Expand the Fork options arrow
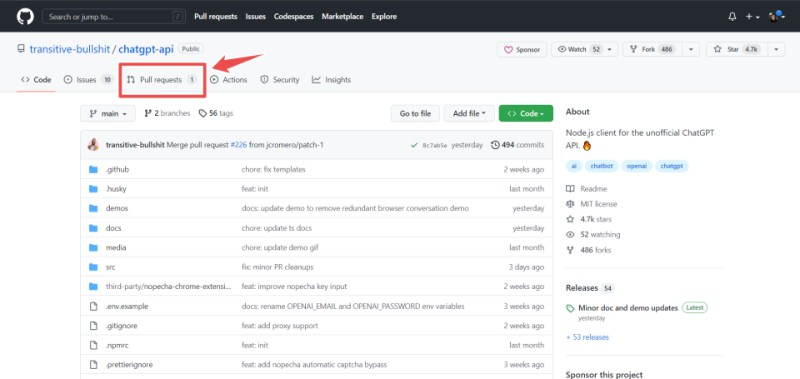 690,49
